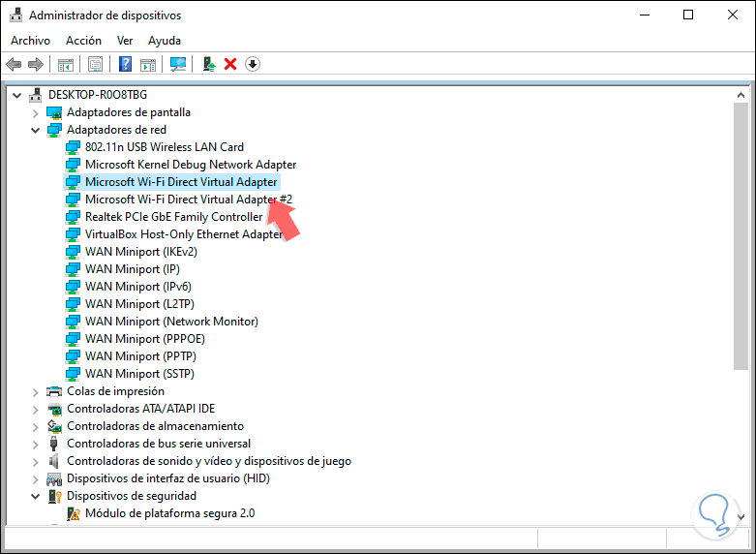Select WAN Miniport (Network Monitor)

[171, 321]
